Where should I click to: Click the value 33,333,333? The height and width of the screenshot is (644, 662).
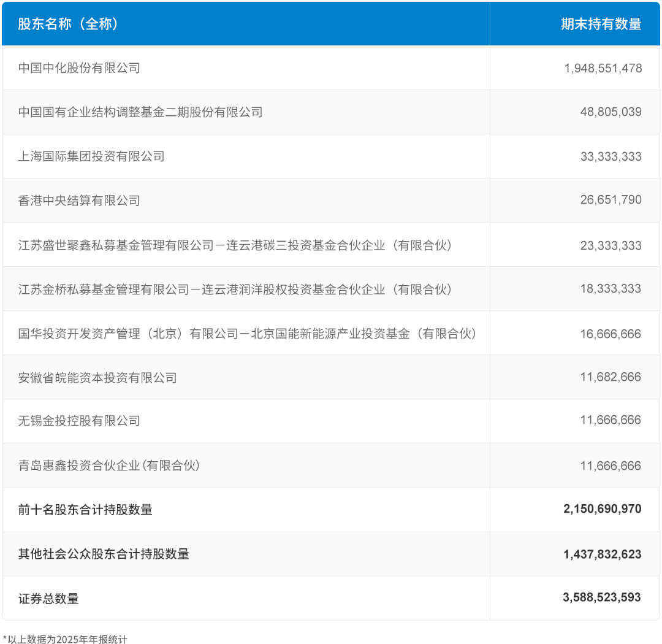(611, 156)
